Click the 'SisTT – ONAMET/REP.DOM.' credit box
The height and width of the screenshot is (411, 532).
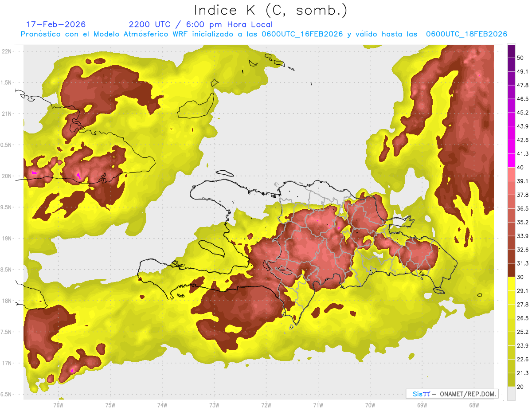click(452, 394)
